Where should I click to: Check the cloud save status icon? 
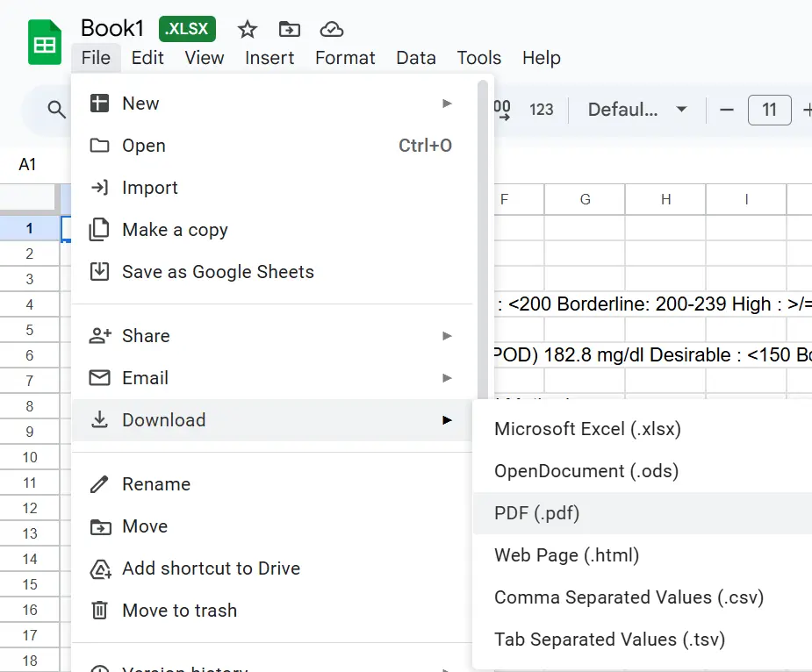(332, 29)
